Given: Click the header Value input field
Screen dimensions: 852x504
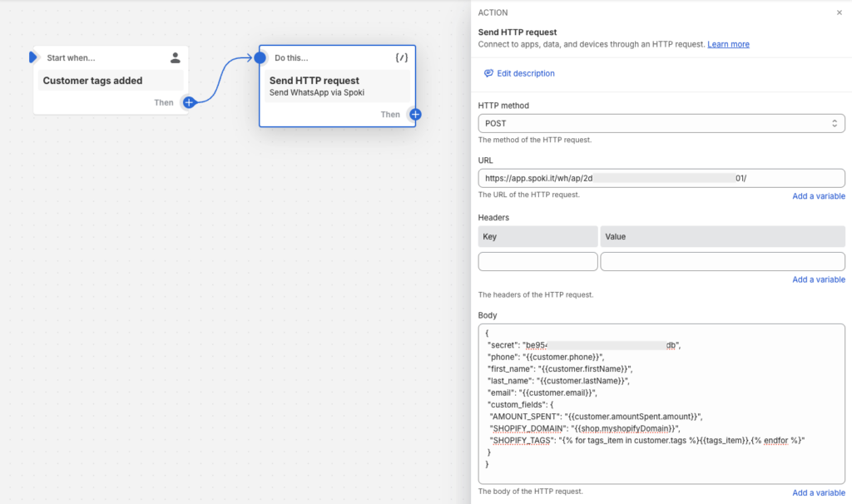Looking at the screenshot, I should click(x=722, y=261).
